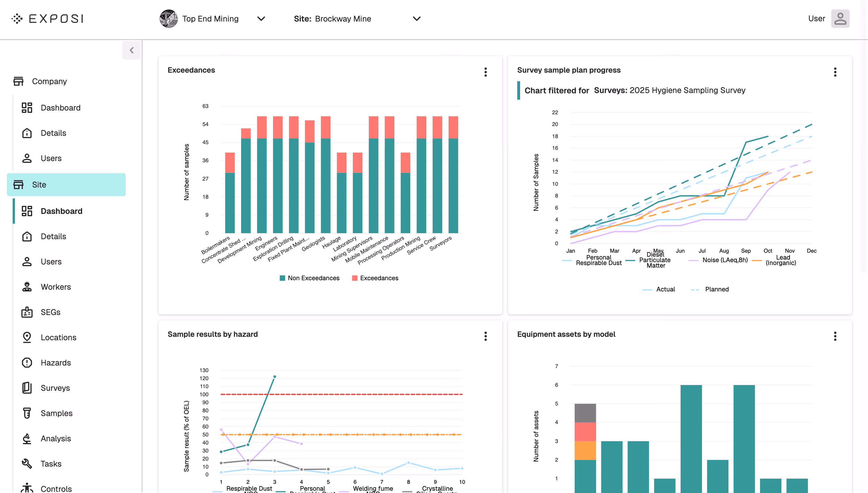This screenshot has width=868, height=493.
Task: Click the Samples test tube icon
Action: tap(27, 413)
